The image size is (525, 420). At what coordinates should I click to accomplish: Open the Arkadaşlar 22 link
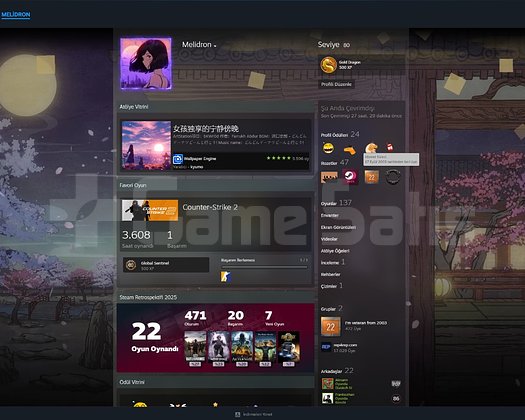[x=337, y=371]
